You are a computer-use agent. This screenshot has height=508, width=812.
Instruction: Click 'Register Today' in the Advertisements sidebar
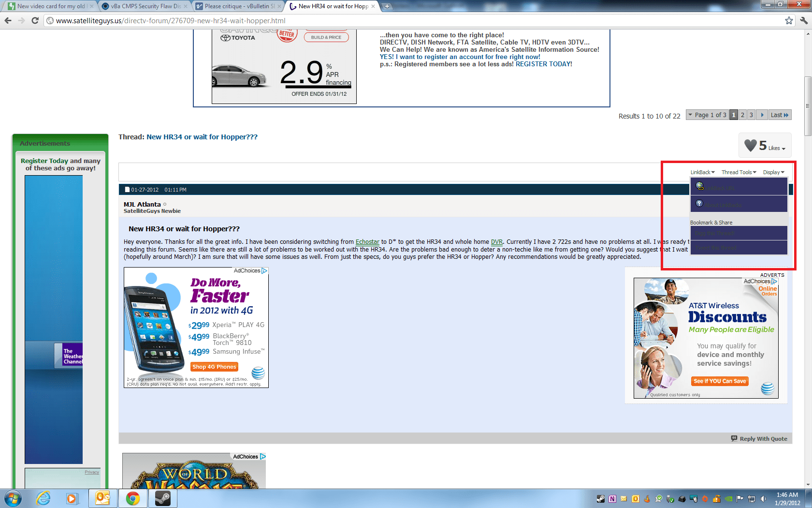44,161
